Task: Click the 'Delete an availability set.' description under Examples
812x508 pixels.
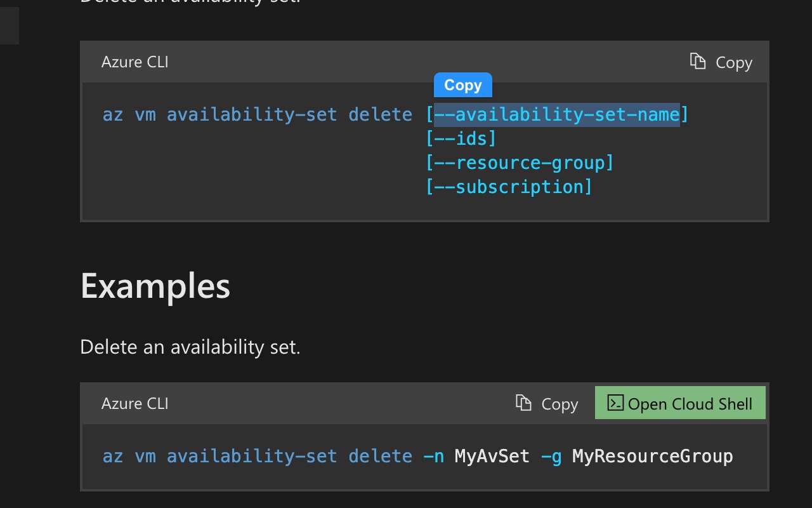Action: coord(190,347)
